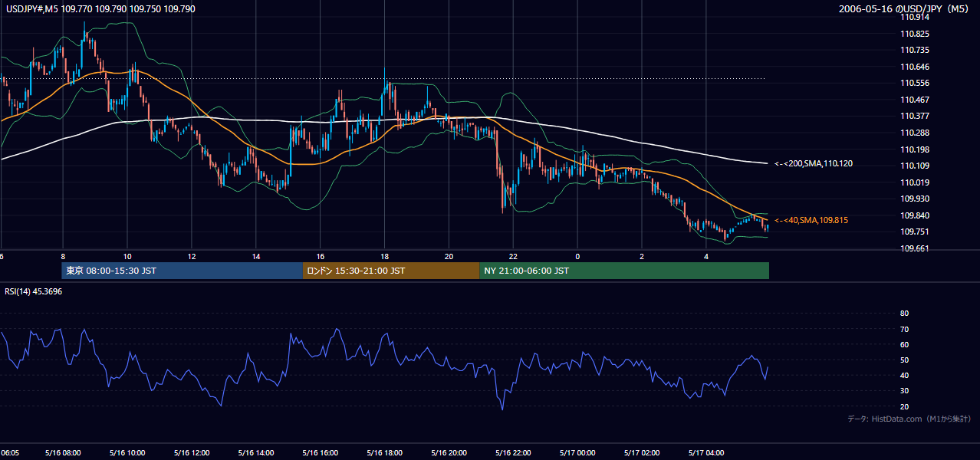
Task: Click the 5/17 00:00 bottom time label
Action: (578, 452)
